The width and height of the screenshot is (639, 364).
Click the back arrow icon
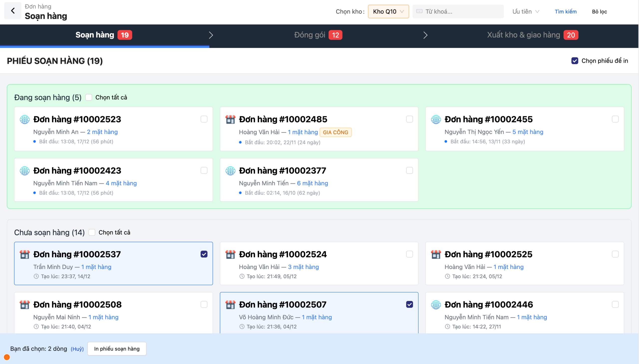tap(13, 11)
